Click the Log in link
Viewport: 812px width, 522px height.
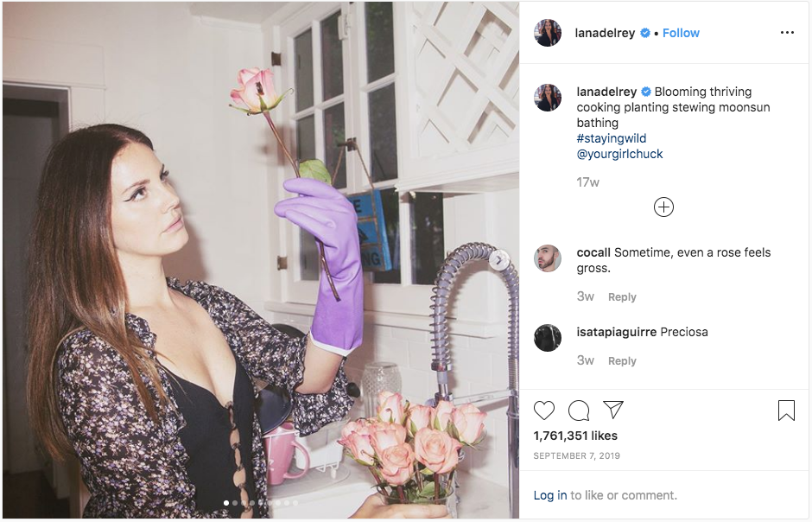550,495
